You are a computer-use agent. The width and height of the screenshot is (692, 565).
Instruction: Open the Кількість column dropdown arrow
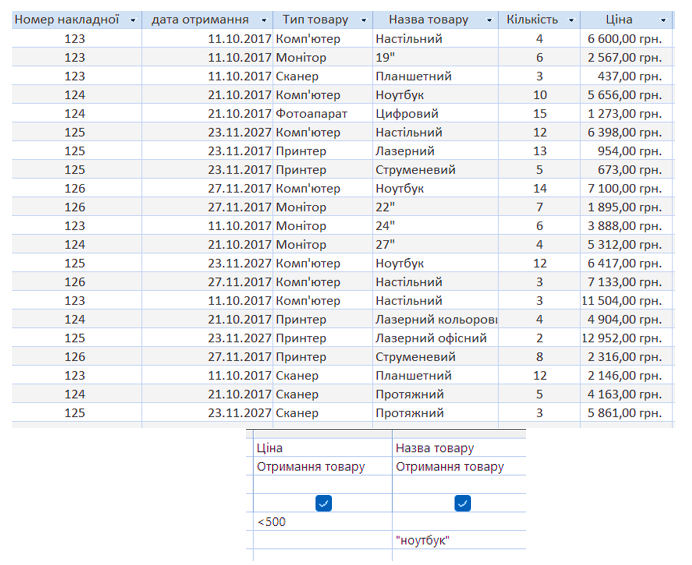pyautogui.click(x=570, y=20)
